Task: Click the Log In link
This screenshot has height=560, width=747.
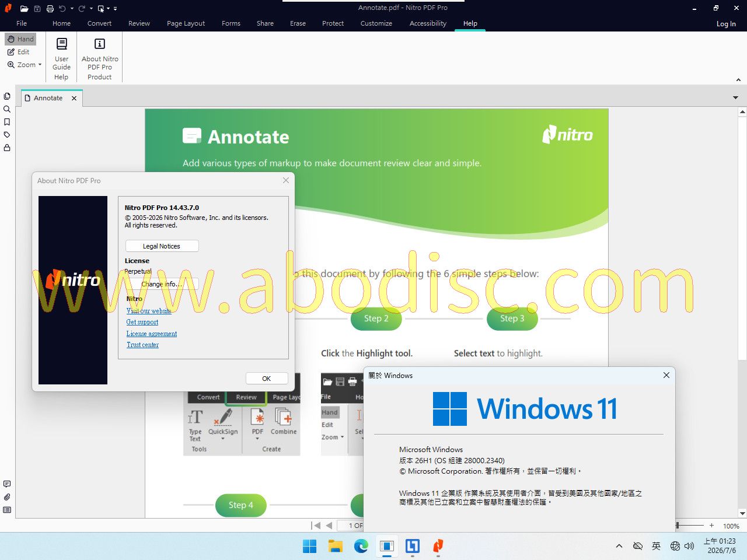Action: (x=726, y=24)
